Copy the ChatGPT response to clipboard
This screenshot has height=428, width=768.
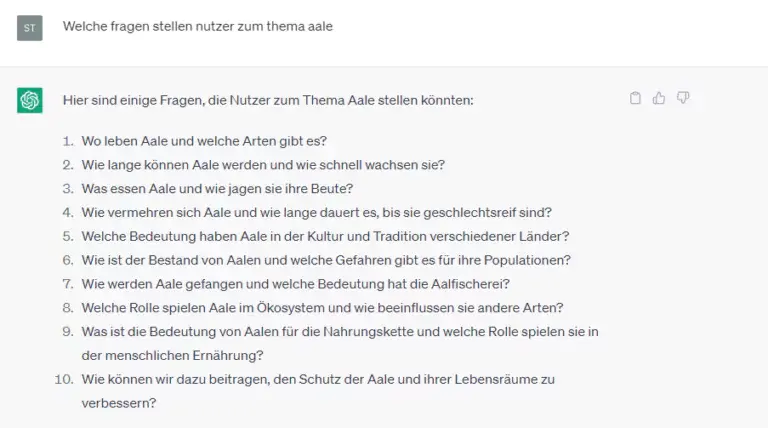(635, 98)
